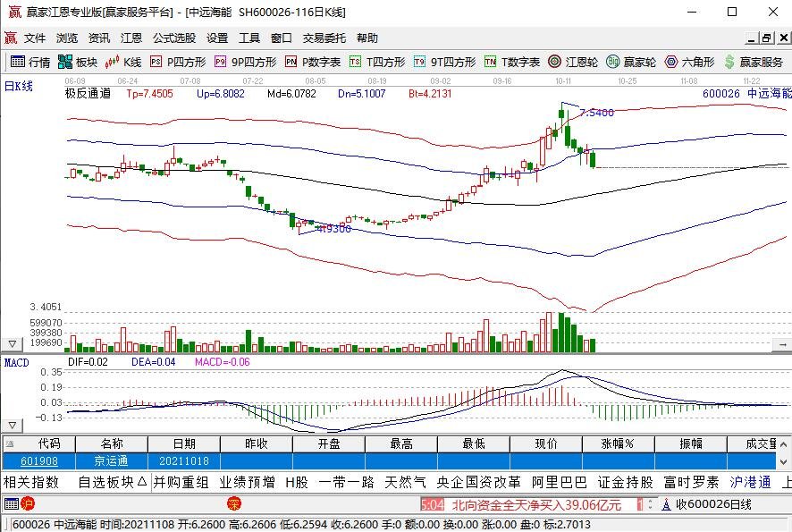Click the application logo icon in menu bar
This screenshot has height=532, width=792.
click(x=11, y=38)
